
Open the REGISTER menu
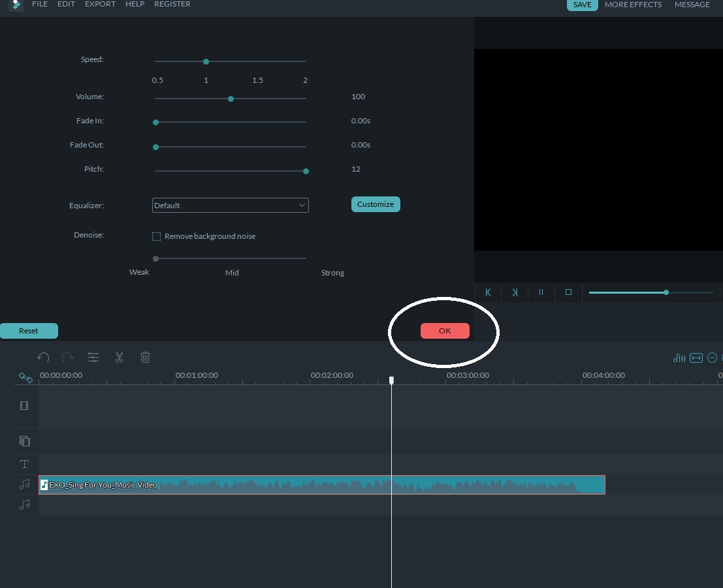(172, 4)
